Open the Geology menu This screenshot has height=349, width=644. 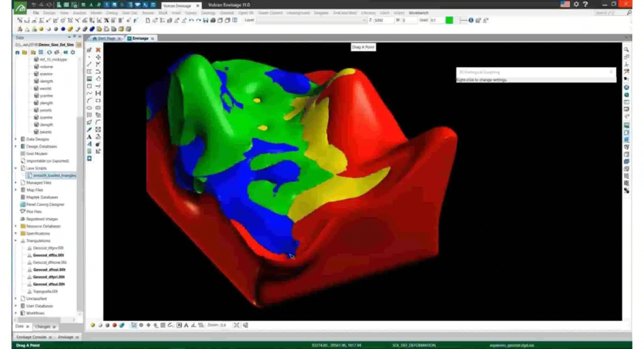pyautogui.click(x=208, y=13)
